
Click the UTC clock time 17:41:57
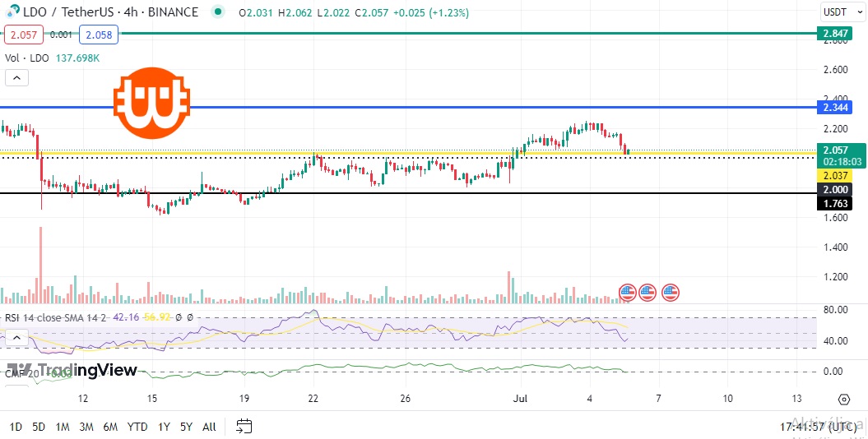tap(818, 427)
